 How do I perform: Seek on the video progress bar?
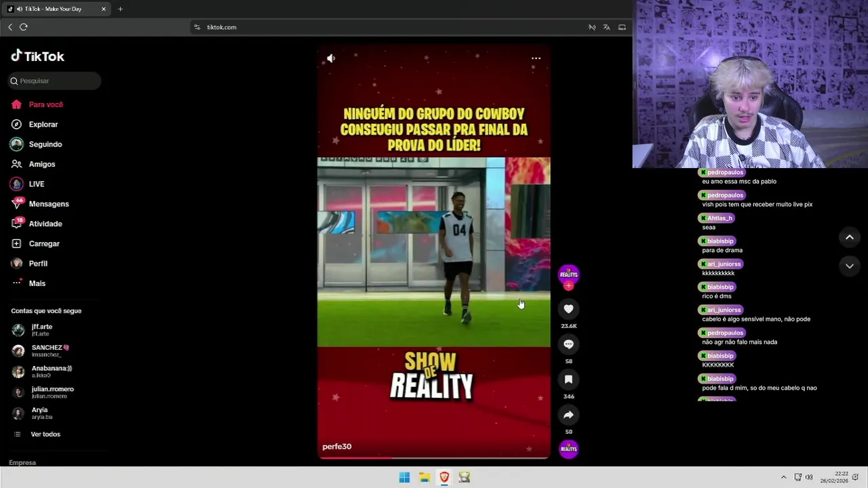coord(434,457)
